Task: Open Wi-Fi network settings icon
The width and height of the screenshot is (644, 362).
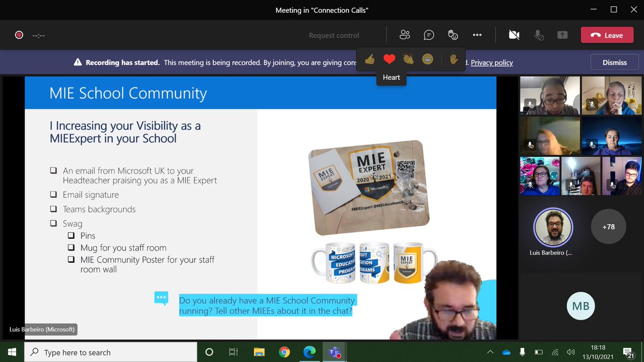Action: click(x=555, y=352)
